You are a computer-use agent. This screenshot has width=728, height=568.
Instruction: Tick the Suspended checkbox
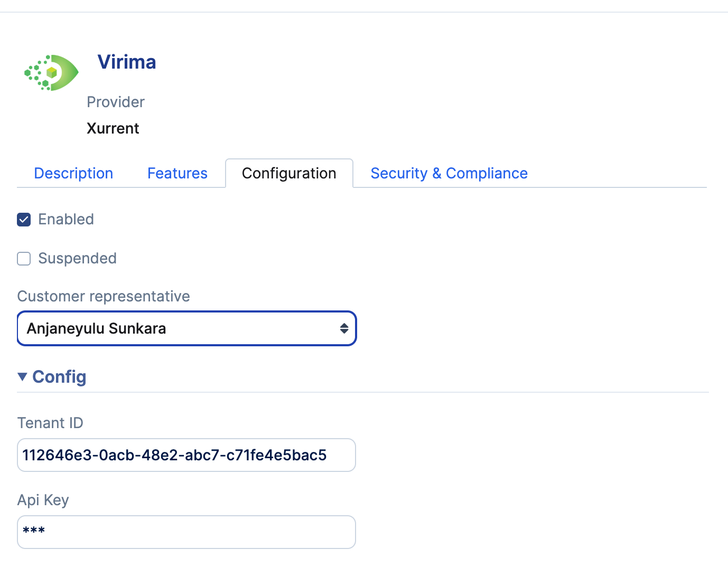point(24,258)
